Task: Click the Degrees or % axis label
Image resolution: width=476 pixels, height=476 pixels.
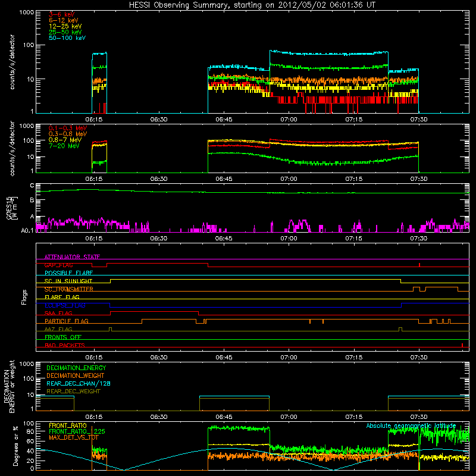Action: [15, 446]
